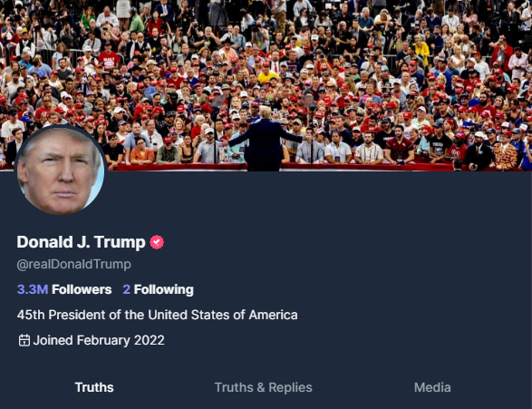
Task: Open the Truths & Replies tab
Action: coord(264,387)
